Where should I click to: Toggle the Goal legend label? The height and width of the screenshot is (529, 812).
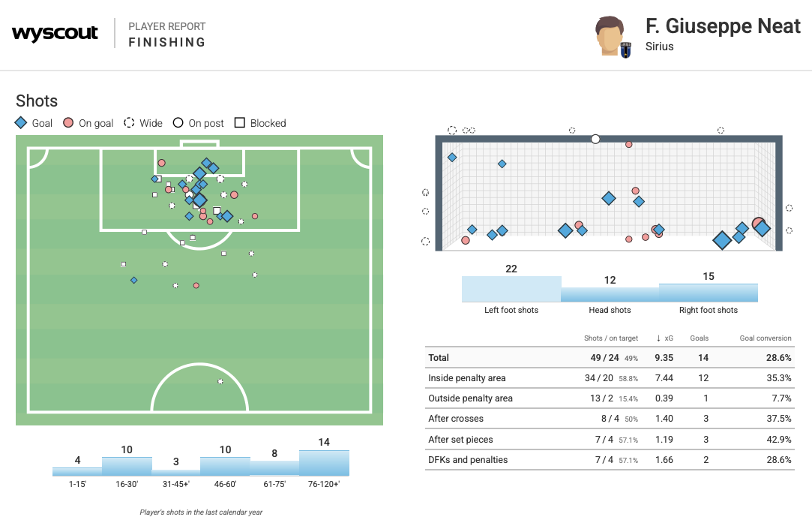pyautogui.click(x=42, y=123)
